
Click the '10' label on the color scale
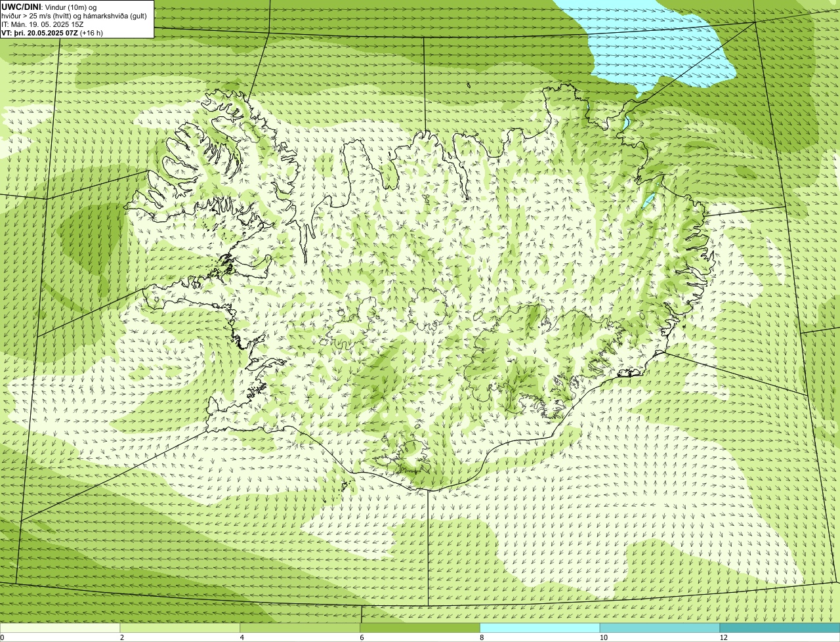point(602,637)
